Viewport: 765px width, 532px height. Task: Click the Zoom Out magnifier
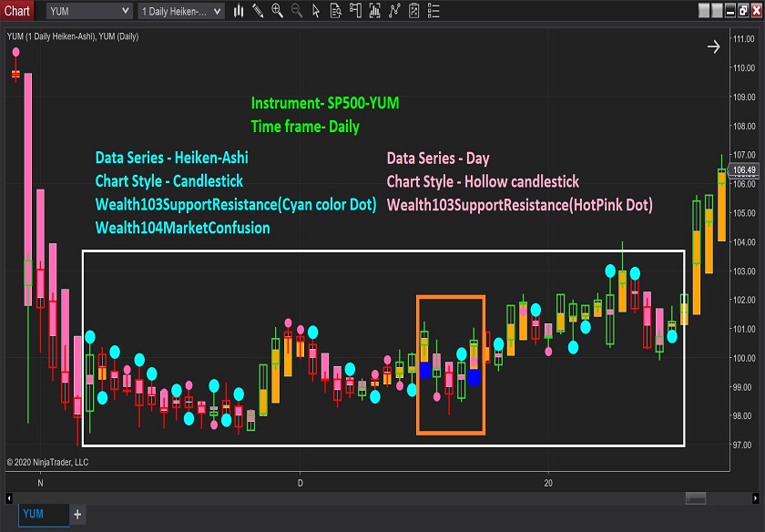coord(297,11)
